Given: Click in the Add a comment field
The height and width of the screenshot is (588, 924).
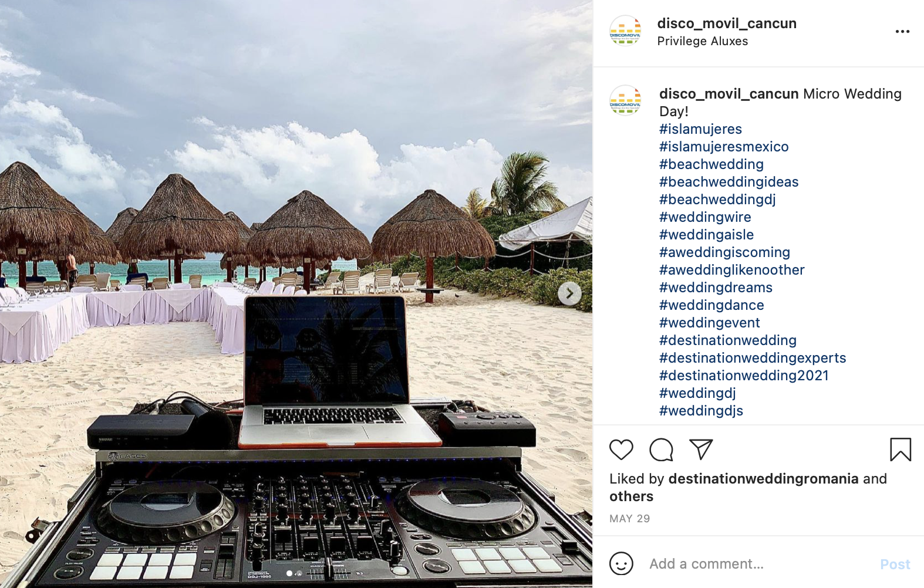Looking at the screenshot, I should click(757, 564).
